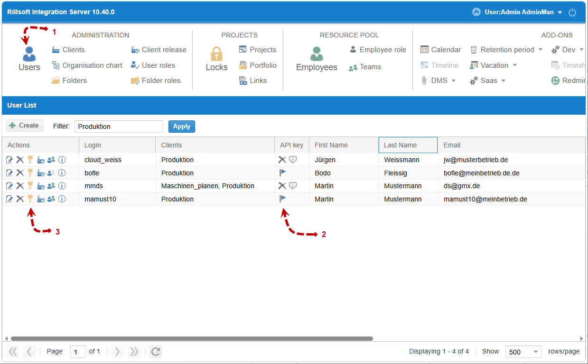Open the rows/page dropdown showing 500
Viewport: 588px width, 364px height.
click(x=523, y=352)
